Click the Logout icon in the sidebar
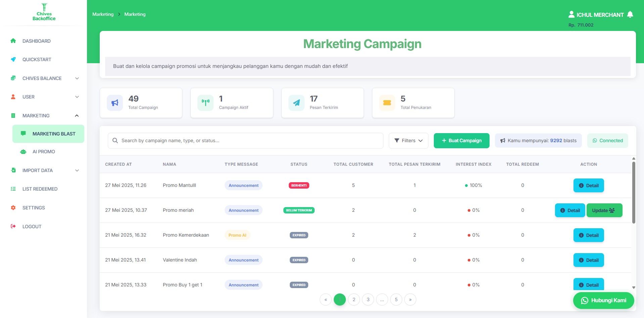 [13, 226]
